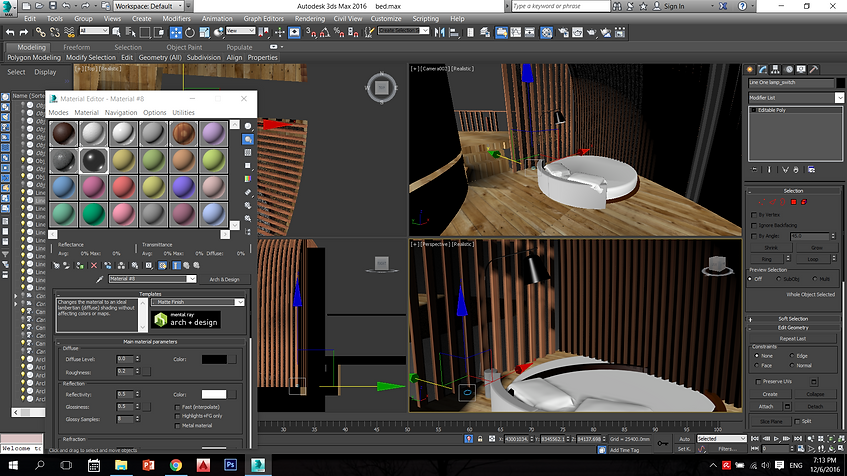This screenshot has height=476, width=847.
Task: Open the Modifiers menu
Action: click(x=177, y=18)
